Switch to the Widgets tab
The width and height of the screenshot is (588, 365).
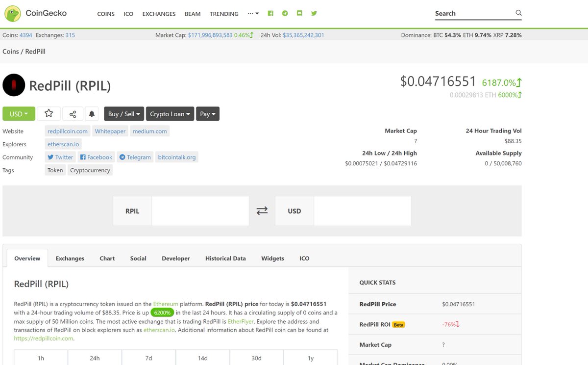[272, 258]
